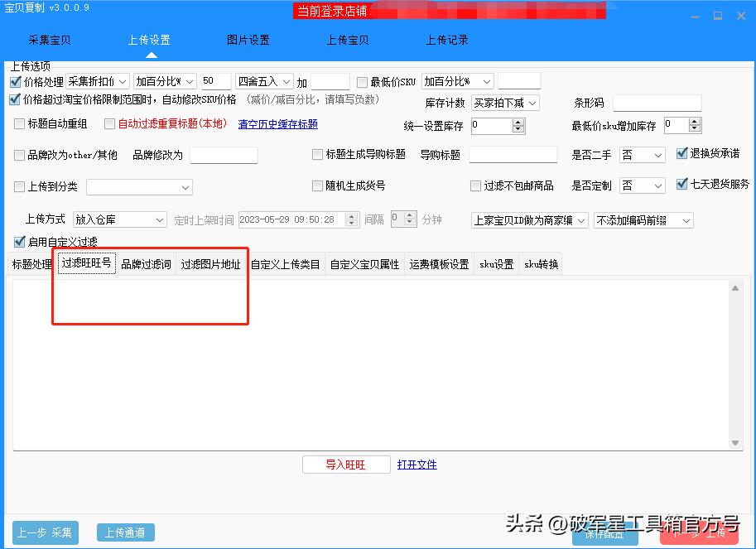
Task: Enable 随机生成货号 option
Action: pyautogui.click(x=317, y=185)
